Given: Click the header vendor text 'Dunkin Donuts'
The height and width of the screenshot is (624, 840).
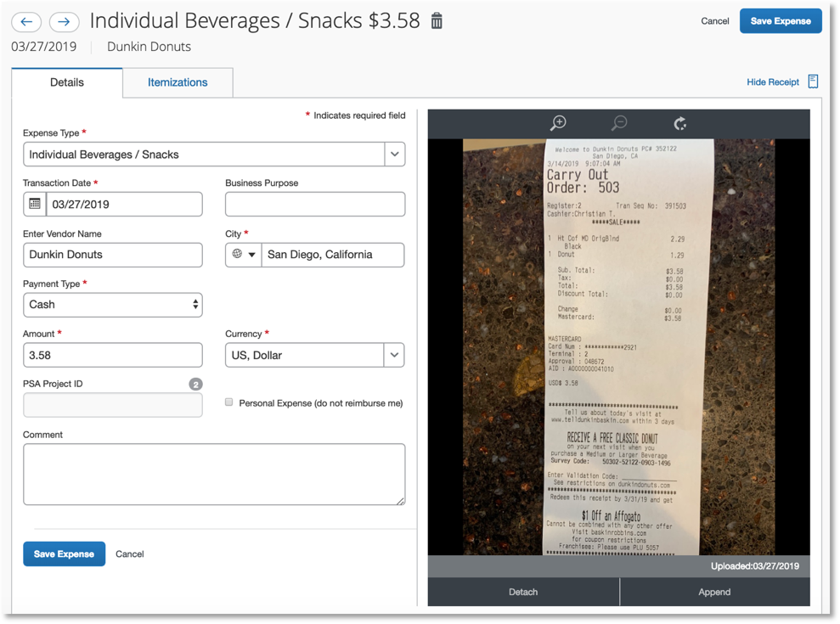Looking at the screenshot, I should pyautogui.click(x=149, y=47).
